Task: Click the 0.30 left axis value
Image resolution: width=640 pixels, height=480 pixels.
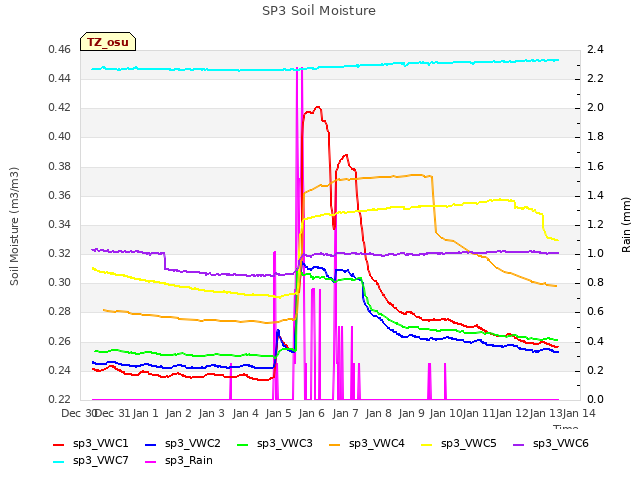Action: [60, 282]
